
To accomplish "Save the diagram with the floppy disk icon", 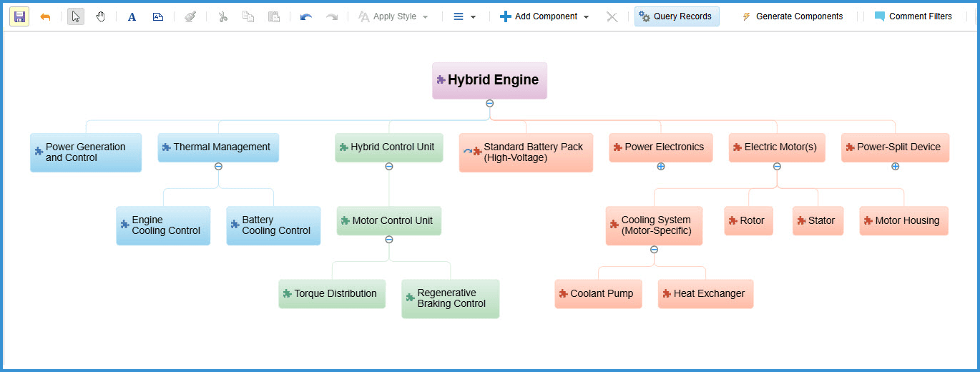I will pyautogui.click(x=19, y=16).
